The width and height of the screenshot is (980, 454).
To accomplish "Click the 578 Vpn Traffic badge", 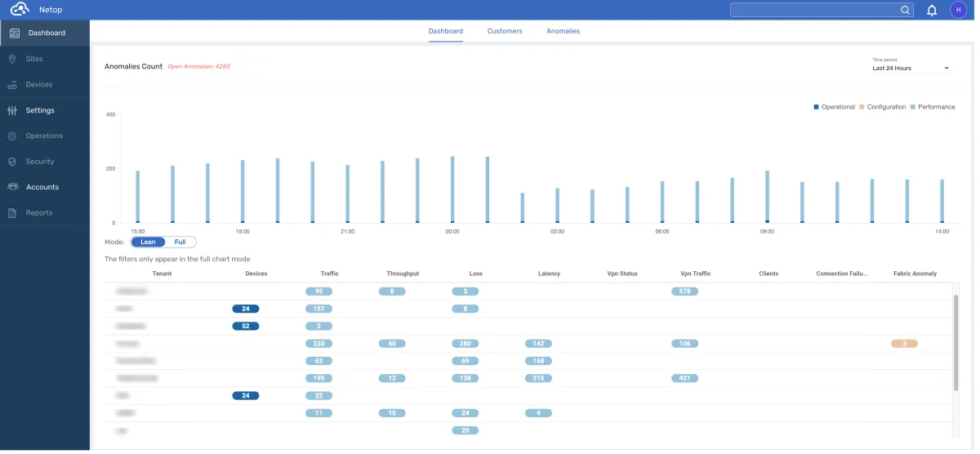I will [684, 292].
